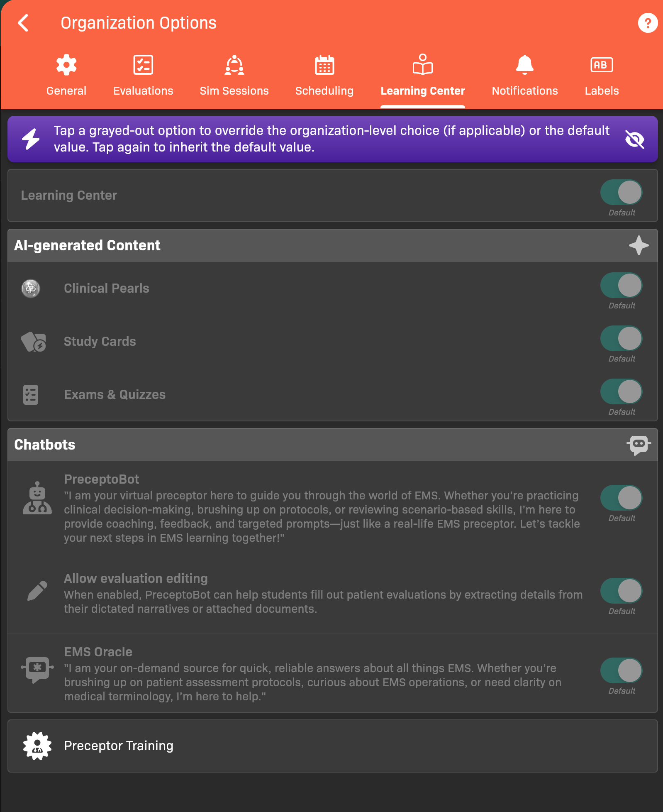
Task: Click the AI sparkle icon
Action: pos(639,245)
